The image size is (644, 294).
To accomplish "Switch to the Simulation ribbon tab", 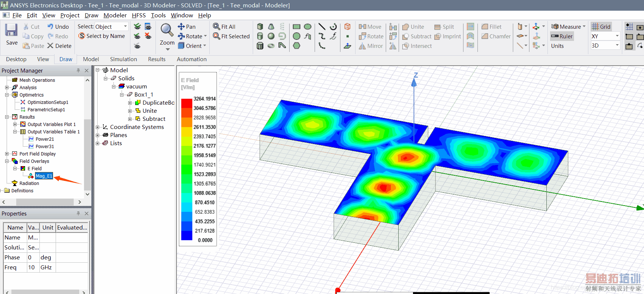I will 123,59.
